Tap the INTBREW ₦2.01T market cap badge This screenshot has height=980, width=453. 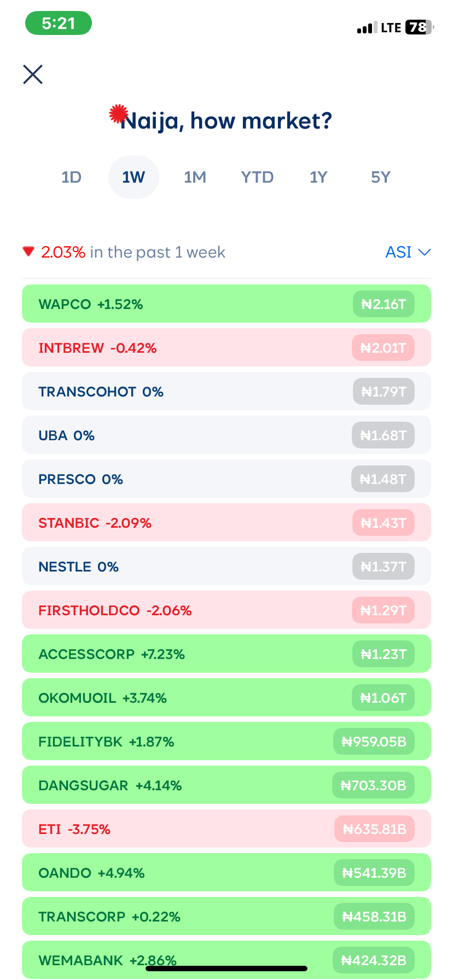383,348
